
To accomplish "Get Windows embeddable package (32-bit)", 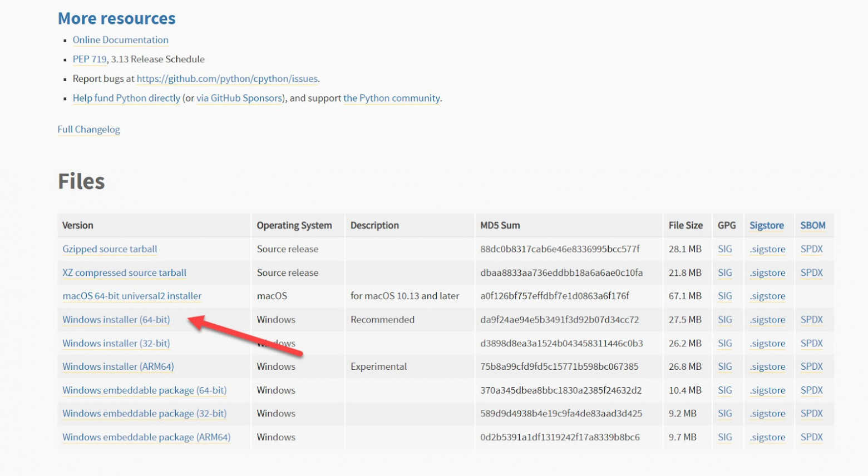I will pos(144,414).
